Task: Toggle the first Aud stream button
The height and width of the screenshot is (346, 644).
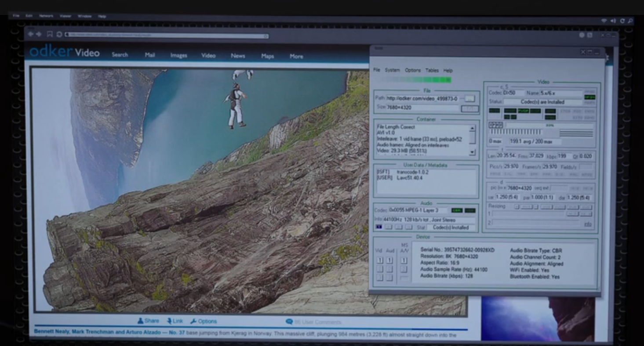Action: click(389, 260)
